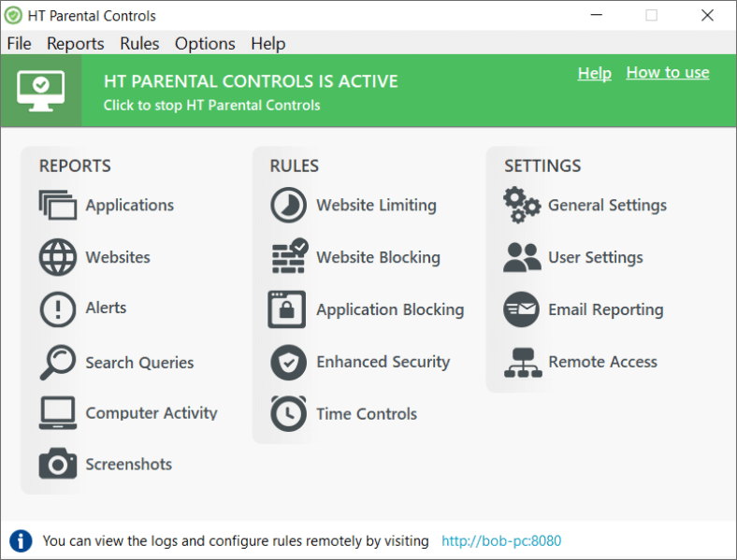Click the HT PARENTAL CONTROLS IS ACTIVE heading
This screenshot has width=737, height=560.
(251, 81)
